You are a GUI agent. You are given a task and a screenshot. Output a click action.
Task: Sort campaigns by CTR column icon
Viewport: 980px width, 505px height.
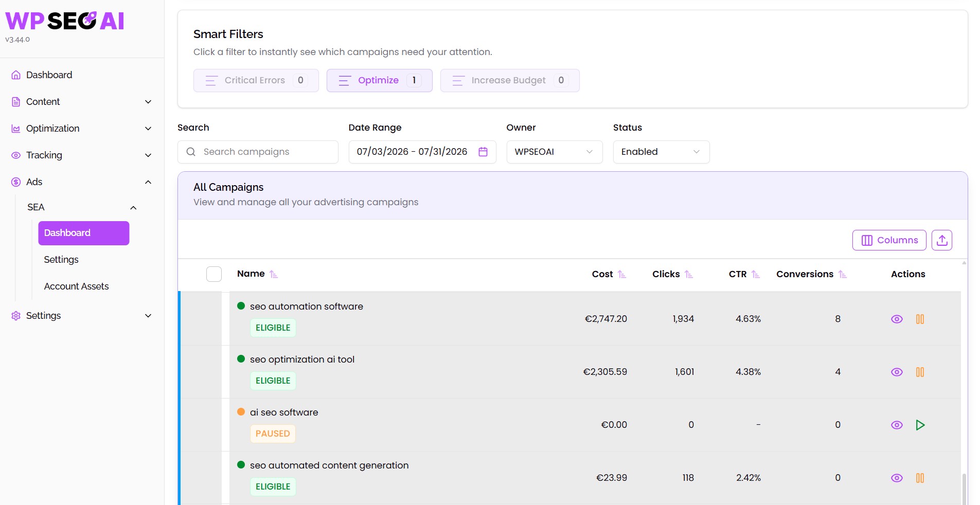pos(755,274)
